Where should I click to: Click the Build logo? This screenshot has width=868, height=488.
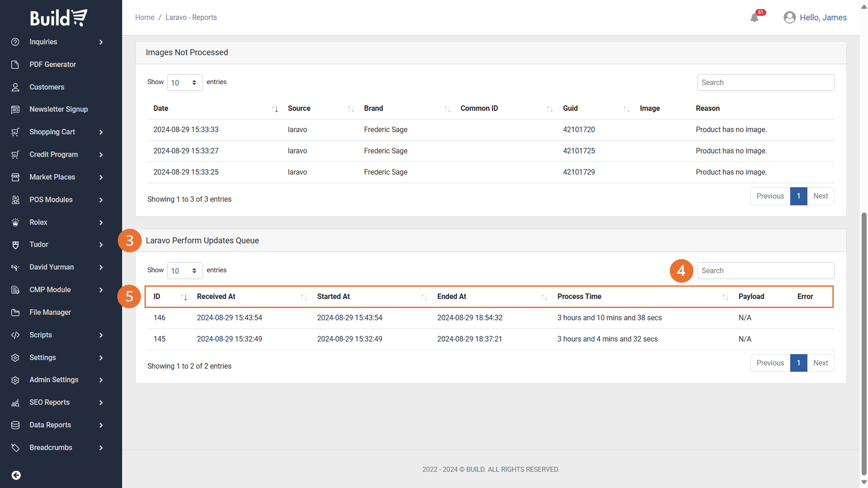59,18
